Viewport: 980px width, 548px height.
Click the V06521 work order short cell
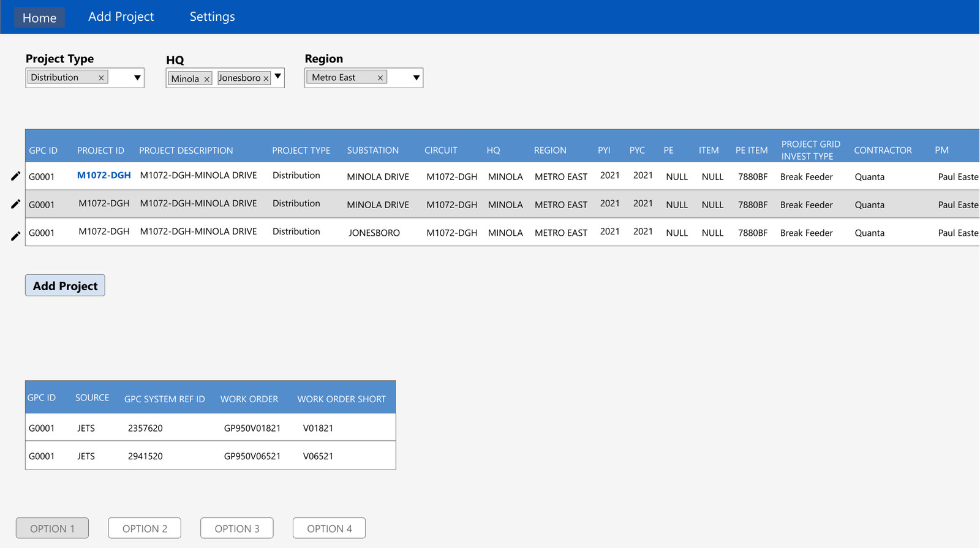[318, 456]
